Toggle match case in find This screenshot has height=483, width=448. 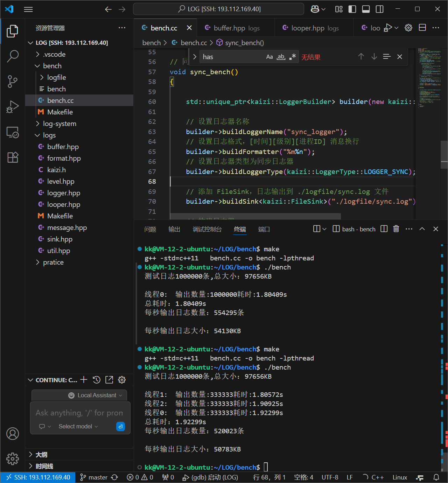point(269,57)
